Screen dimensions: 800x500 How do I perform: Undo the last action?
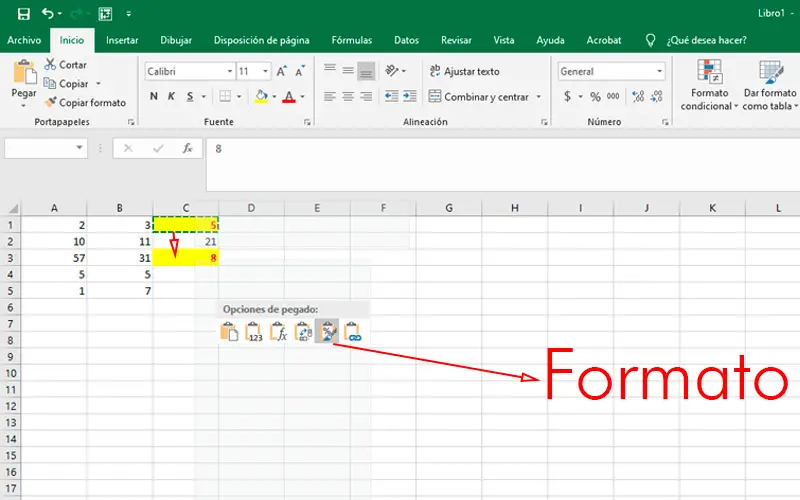coord(47,13)
